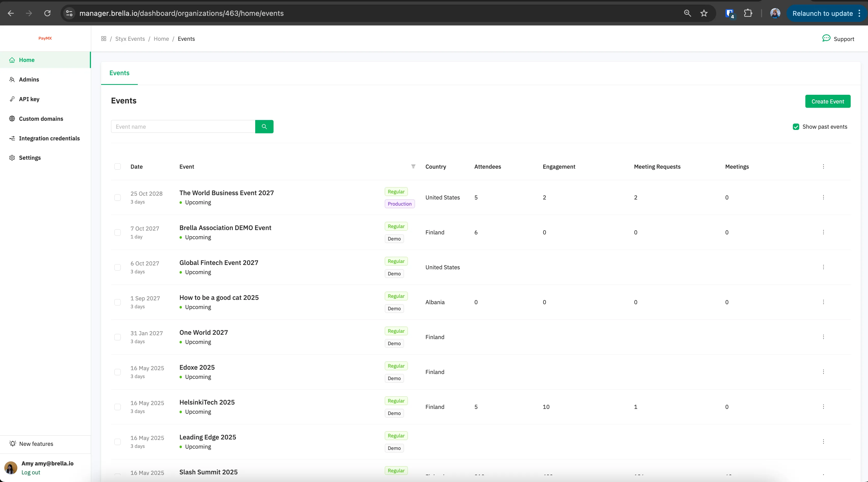This screenshot has height=482, width=868.
Task: Open Chrome's three-dot menu beside Relaunch to update
Action: click(859, 14)
